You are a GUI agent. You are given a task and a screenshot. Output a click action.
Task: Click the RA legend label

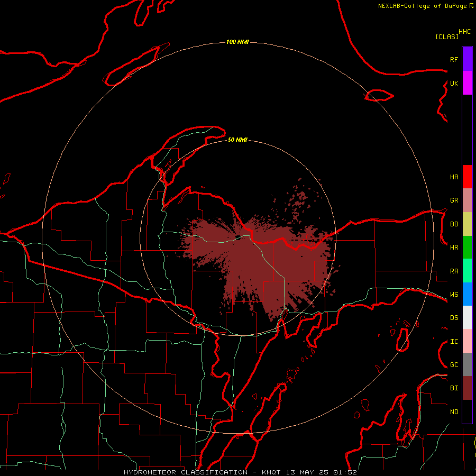tap(454, 271)
